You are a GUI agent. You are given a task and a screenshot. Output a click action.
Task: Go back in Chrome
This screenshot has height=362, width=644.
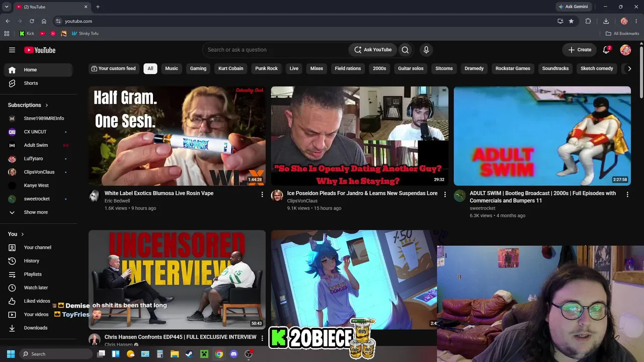(x=8, y=21)
